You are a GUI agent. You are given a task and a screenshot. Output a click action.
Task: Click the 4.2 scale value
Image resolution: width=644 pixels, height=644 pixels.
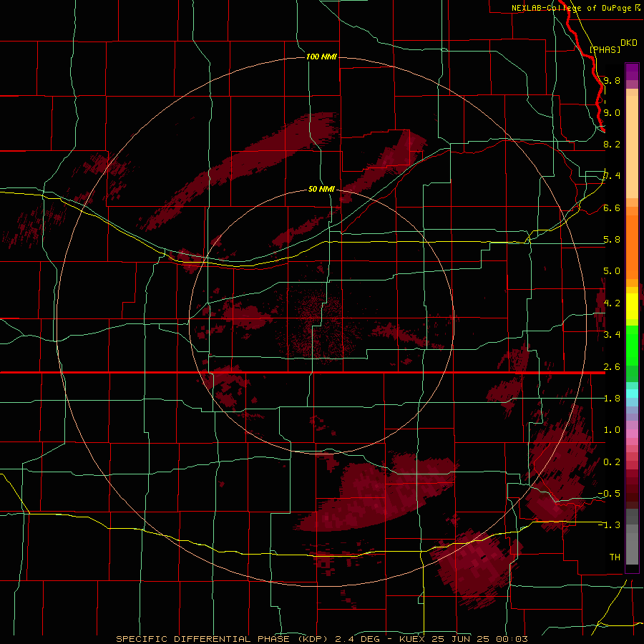(x=612, y=303)
